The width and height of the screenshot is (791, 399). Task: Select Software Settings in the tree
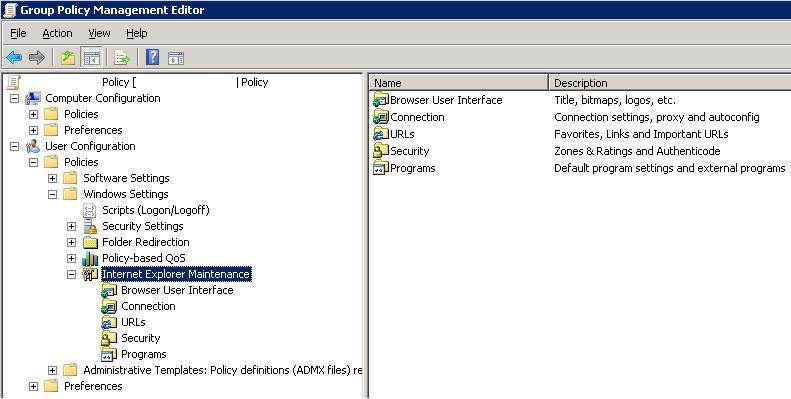pos(126,178)
